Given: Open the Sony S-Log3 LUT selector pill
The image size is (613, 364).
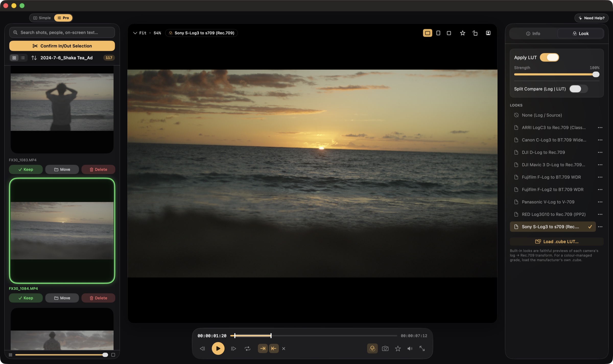Looking at the screenshot, I should (x=202, y=33).
